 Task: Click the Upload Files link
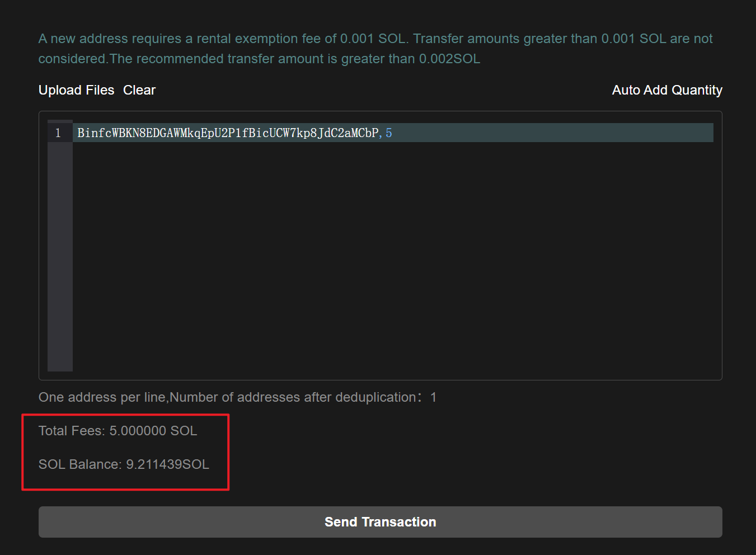pyautogui.click(x=76, y=90)
